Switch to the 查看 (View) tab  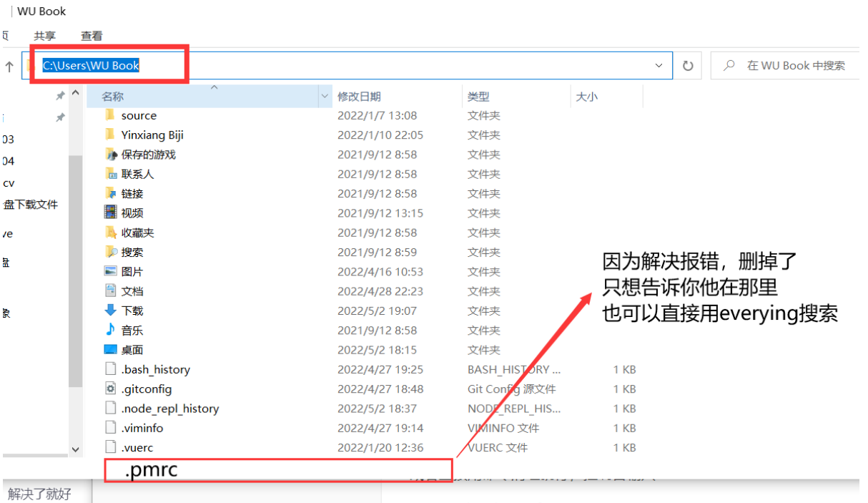(92, 35)
